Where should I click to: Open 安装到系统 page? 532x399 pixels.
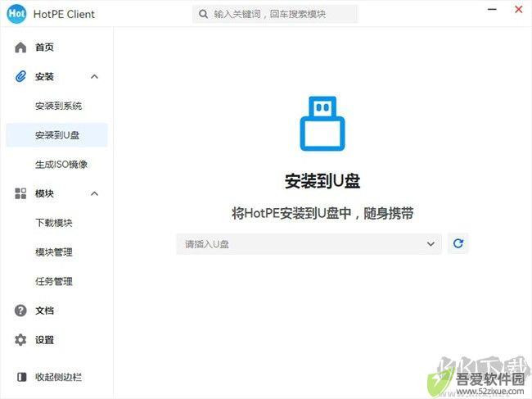(x=58, y=106)
